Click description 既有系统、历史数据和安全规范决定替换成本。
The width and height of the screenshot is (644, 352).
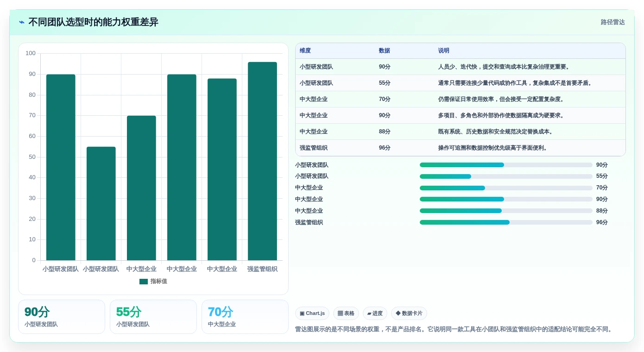click(496, 132)
